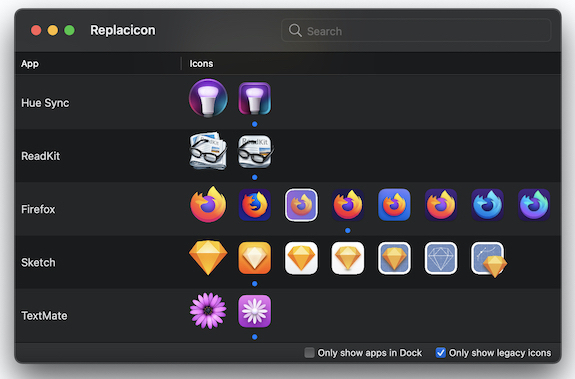The height and width of the screenshot is (379, 575).
Task: Select the original Sketch diamond icon
Action: 208,258
